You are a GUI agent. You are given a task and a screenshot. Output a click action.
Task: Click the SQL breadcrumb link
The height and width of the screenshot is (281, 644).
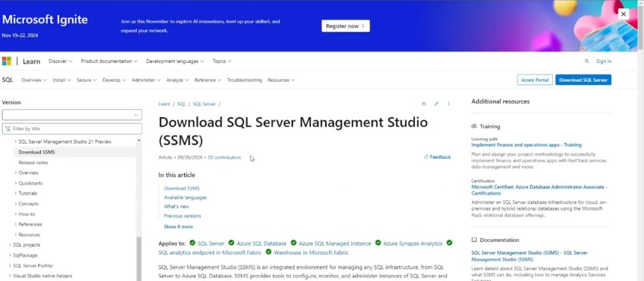[x=181, y=104]
